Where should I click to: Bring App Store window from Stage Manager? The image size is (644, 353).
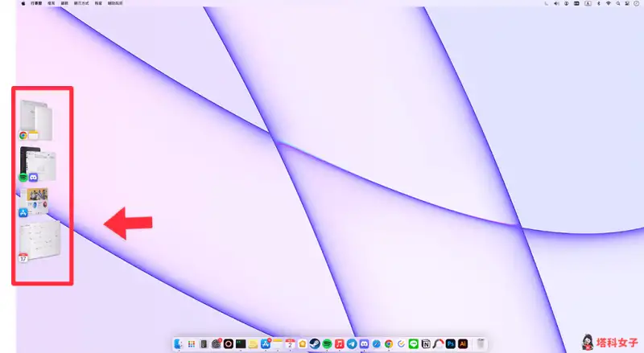pyautogui.click(x=34, y=202)
